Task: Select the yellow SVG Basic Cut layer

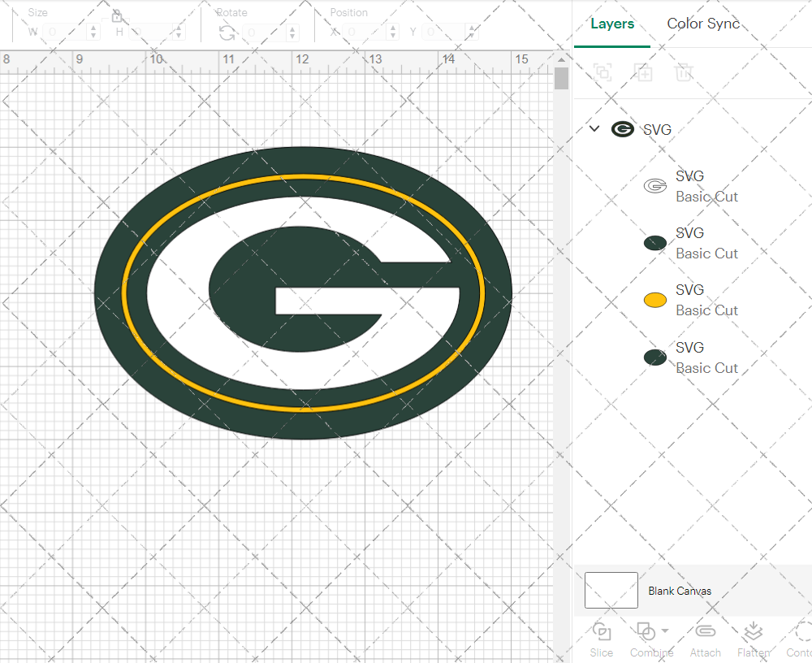Action: (690, 300)
